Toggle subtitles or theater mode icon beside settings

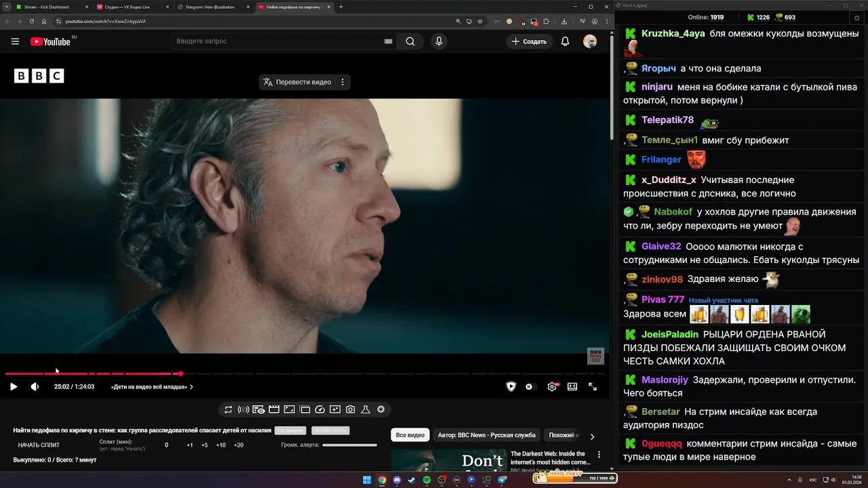(572, 386)
